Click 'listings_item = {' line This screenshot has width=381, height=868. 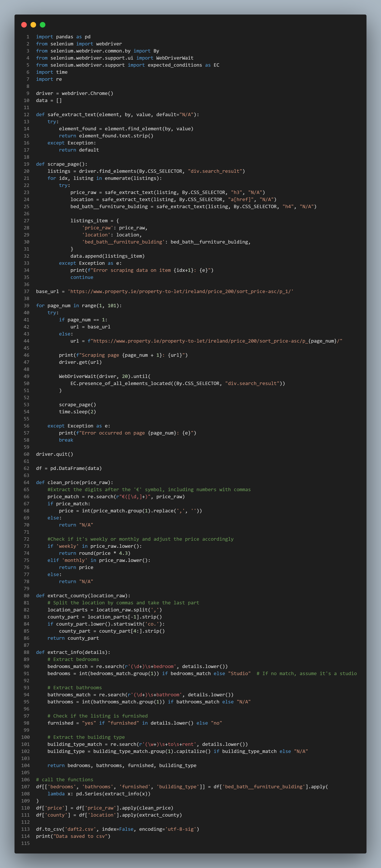tap(95, 221)
